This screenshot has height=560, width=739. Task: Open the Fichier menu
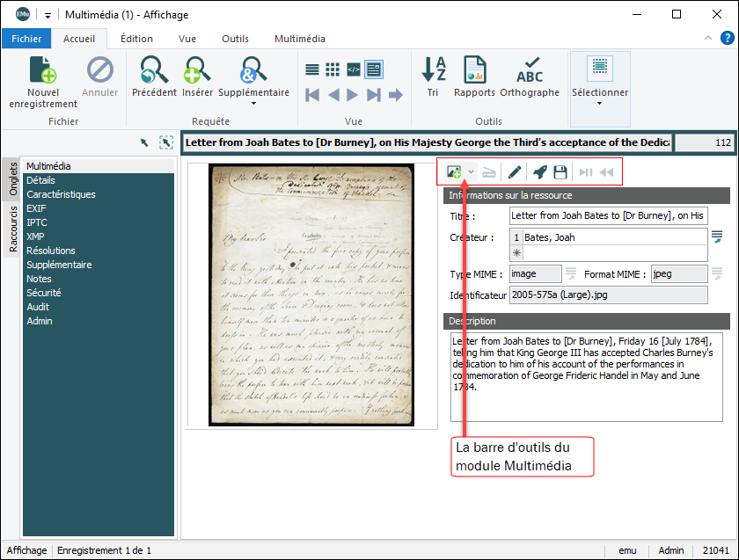click(x=26, y=39)
